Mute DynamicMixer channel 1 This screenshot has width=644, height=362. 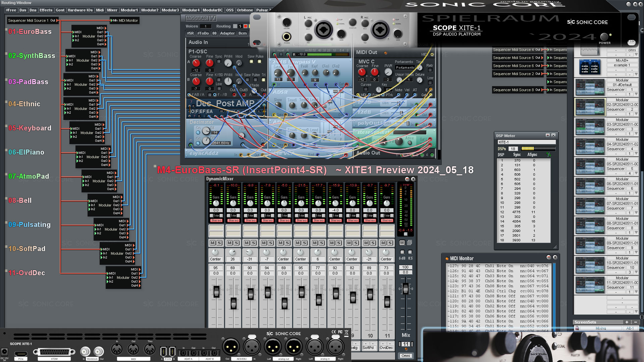pos(213,243)
